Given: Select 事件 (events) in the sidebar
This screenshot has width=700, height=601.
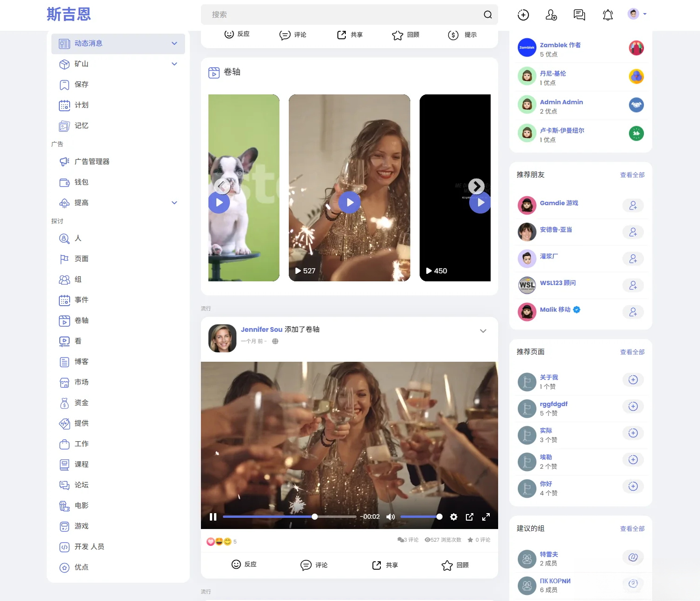Looking at the screenshot, I should pyautogui.click(x=81, y=300).
